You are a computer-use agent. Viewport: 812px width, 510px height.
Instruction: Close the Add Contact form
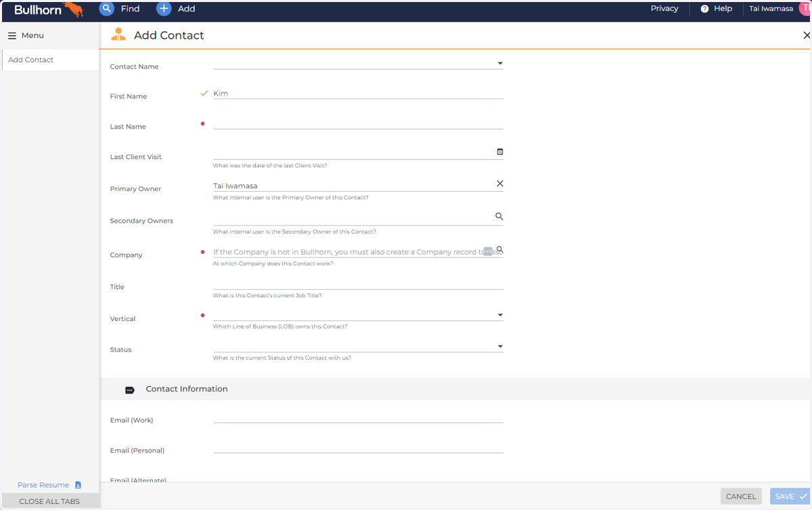(x=806, y=35)
